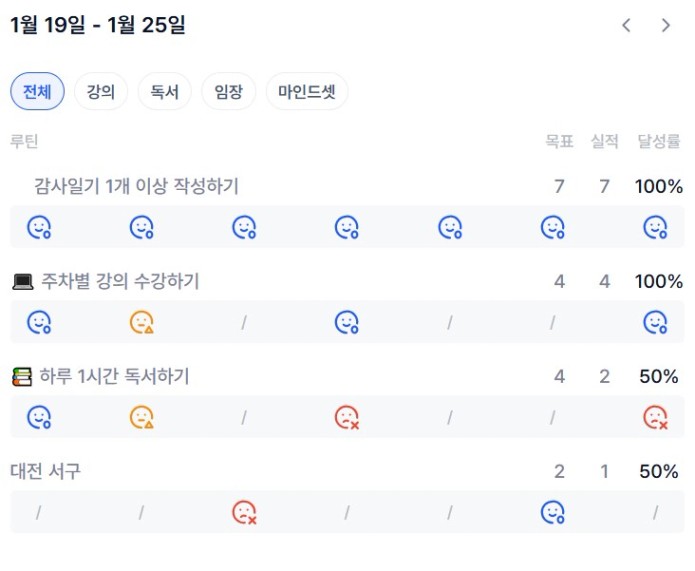Click the 1월 19일 - 1월 25일 date range
Screen dimensions: 695x571
tap(98, 26)
